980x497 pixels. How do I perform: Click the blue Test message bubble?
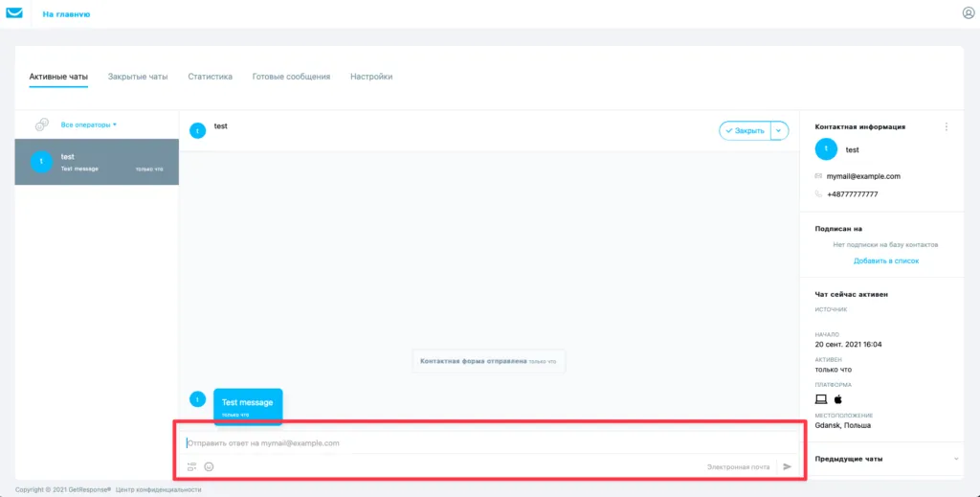[248, 406]
